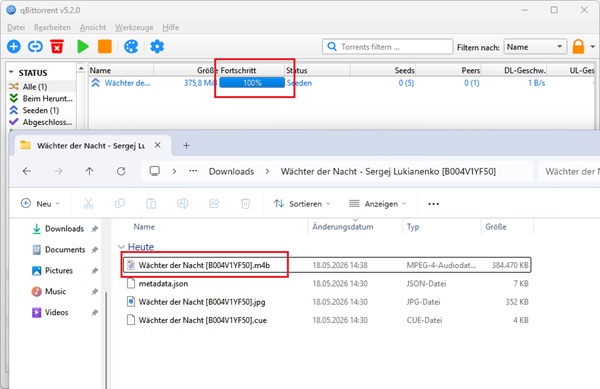
Task: Paste using the clipboard icon
Action: pos(151,203)
